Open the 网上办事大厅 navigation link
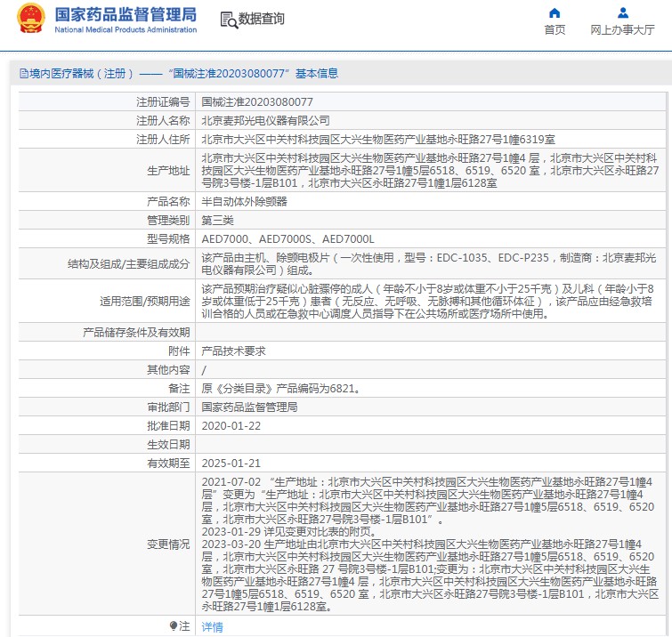The width and height of the screenshot is (672, 637). click(x=622, y=30)
